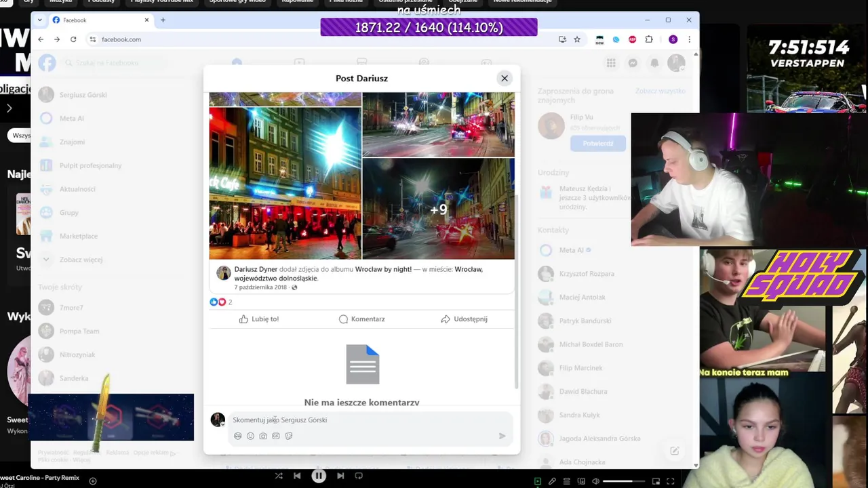Reload the facebook.com page
Image resolution: width=868 pixels, height=488 pixels.
coord(73,39)
